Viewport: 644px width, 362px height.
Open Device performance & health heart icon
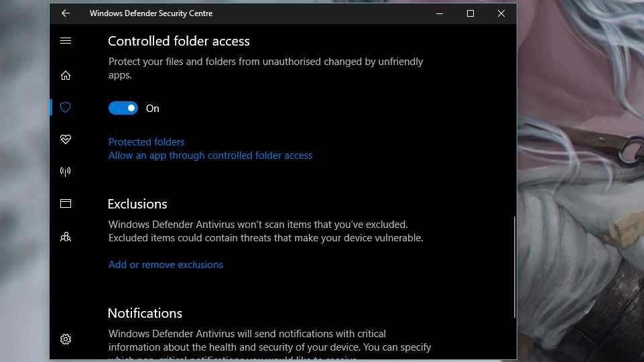tap(66, 139)
